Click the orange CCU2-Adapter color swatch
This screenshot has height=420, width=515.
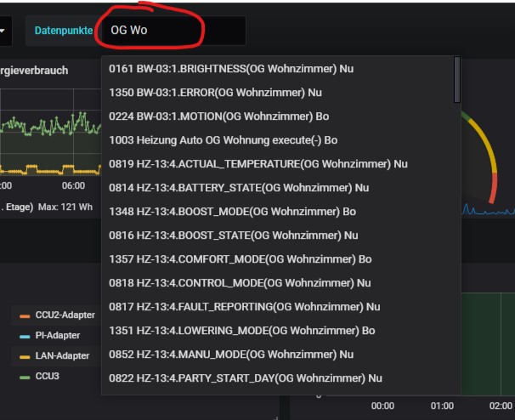pos(25,316)
